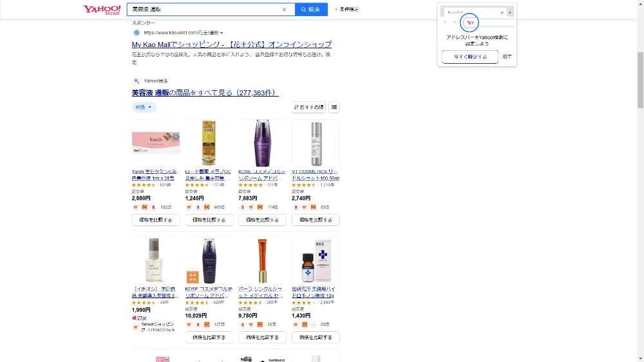Viewport: 644px width, 362px height.
Task: Open the Yunth 生ビタミンC product link
Action: pyautogui.click(x=155, y=175)
